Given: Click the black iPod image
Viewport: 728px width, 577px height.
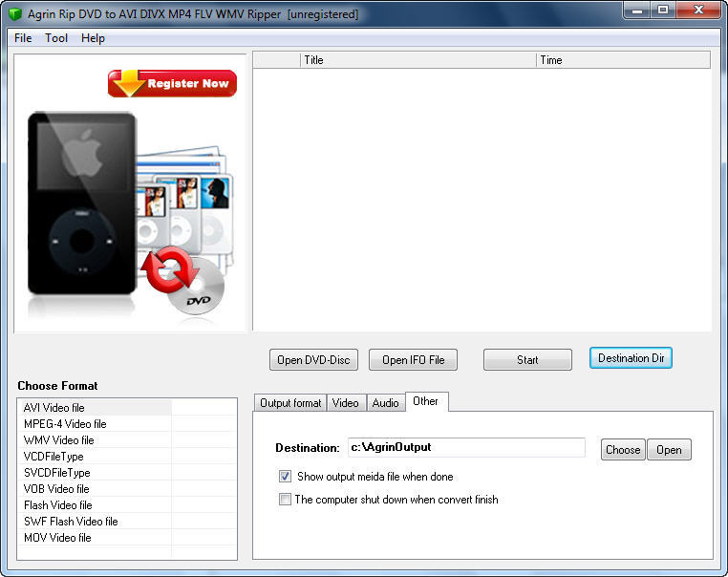Looking at the screenshot, I should [81, 203].
